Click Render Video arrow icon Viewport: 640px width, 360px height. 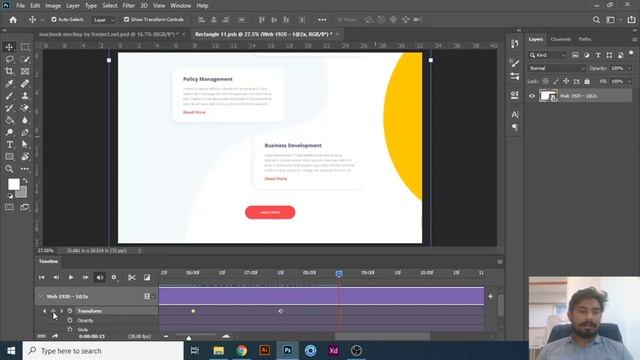click(55, 336)
